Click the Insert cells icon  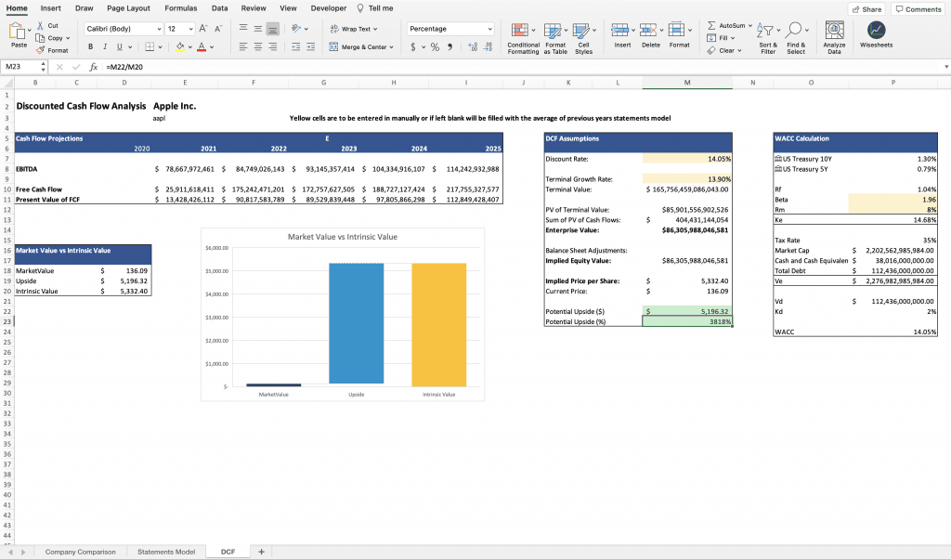(619, 30)
